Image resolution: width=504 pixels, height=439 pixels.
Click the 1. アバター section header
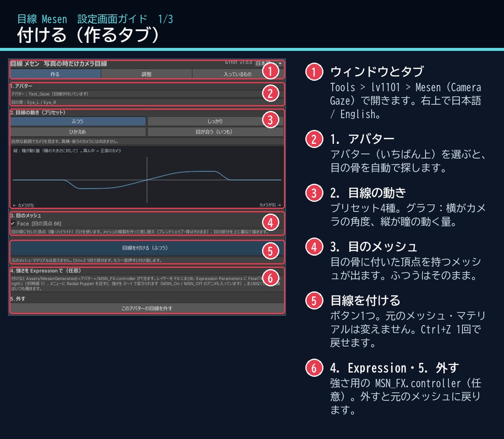[21, 86]
